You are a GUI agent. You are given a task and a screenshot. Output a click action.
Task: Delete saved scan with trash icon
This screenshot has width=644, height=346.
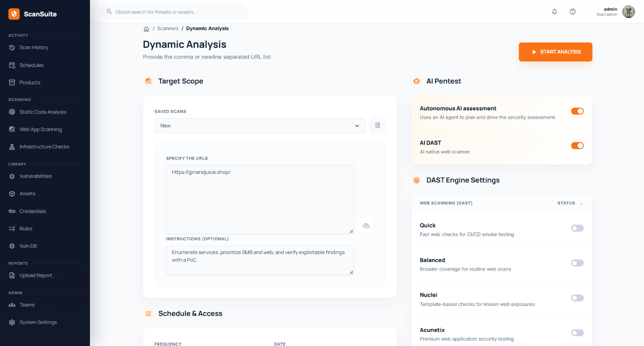click(x=377, y=125)
